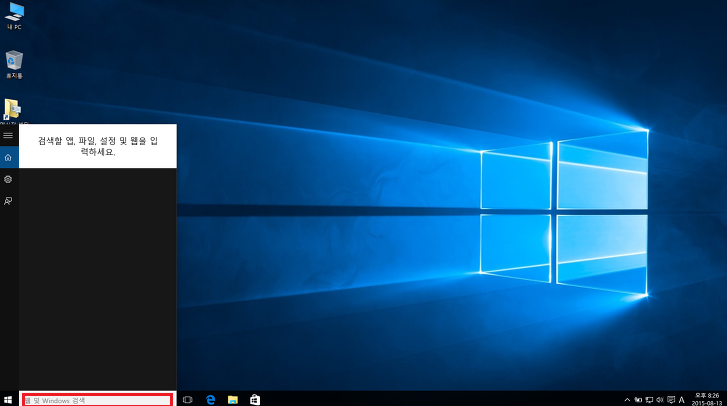Viewport: 727px width, 406px height.
Task: Open Task View from the taskbar
Action: [188, 400]
